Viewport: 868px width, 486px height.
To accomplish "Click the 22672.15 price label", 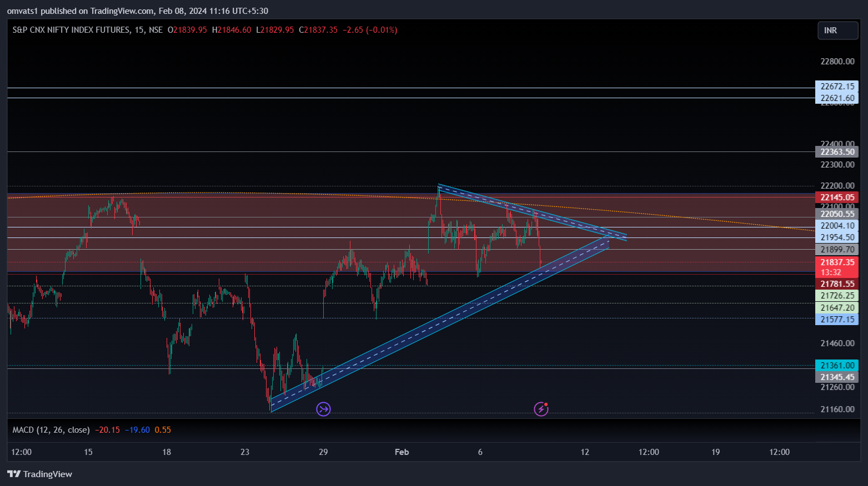I will (x=837, y=87).
